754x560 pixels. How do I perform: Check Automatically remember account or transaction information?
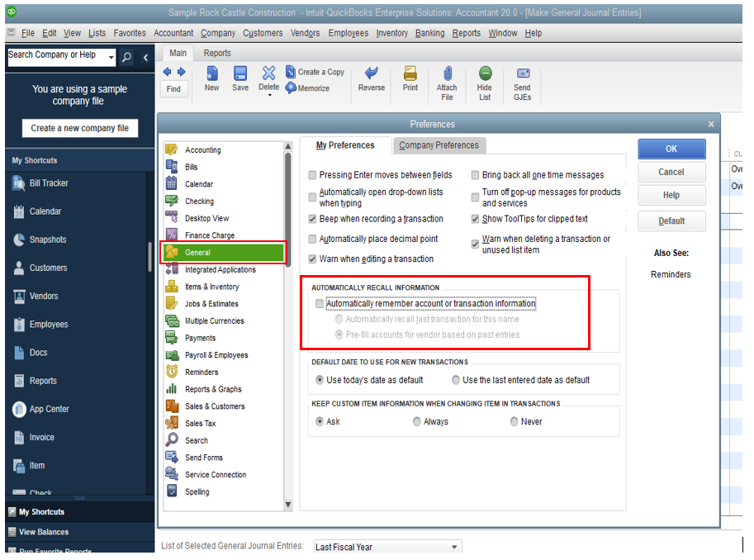pyautogui.click(x=320, y=304)
